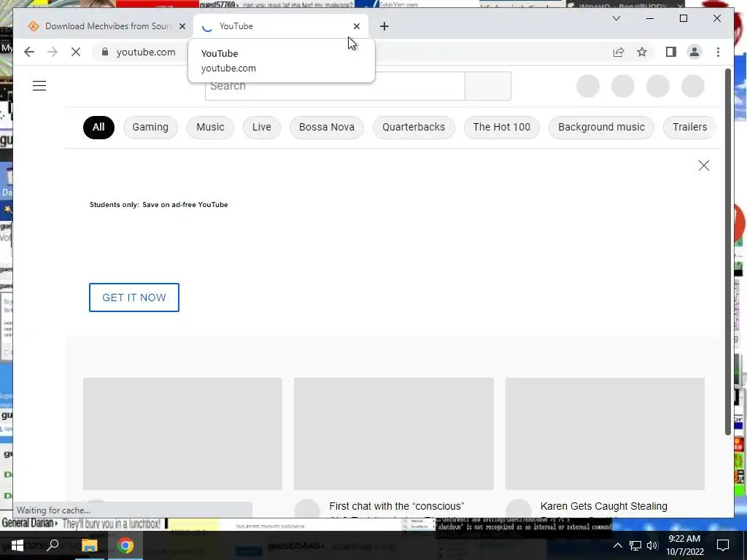Open the network tray icon

coord(635,545)
